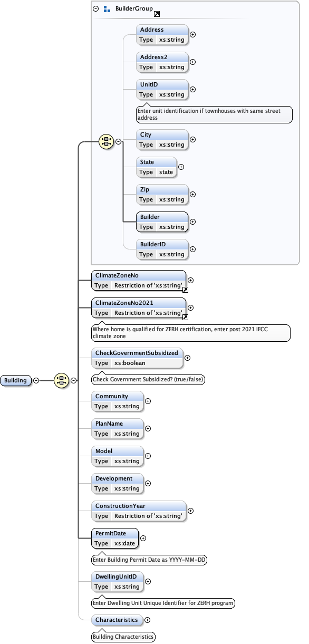
Task: Collapse the main Building sequence children
Action: [x=74, y=380]
